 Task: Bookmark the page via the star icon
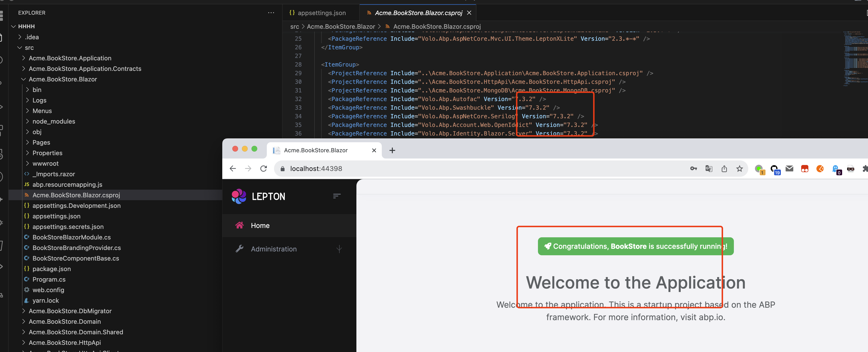tap(740, 168)
